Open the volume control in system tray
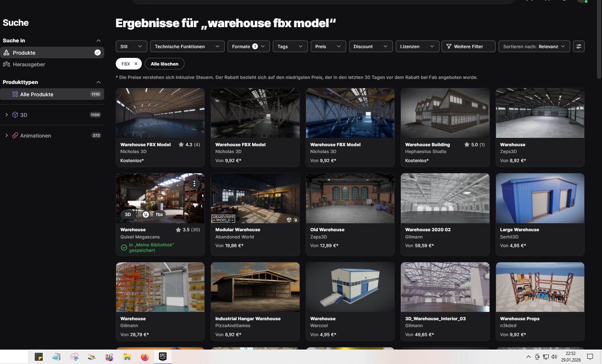602x364 pixels. tap(554, 357)
